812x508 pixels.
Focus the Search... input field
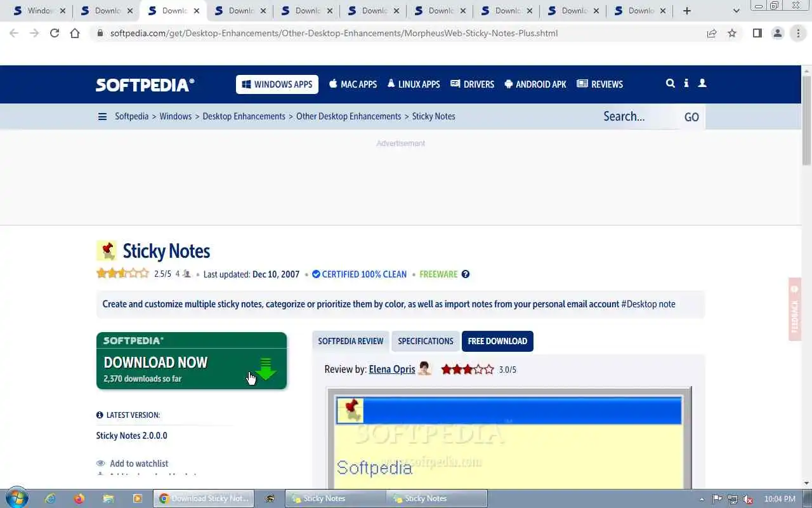[638, 116]
